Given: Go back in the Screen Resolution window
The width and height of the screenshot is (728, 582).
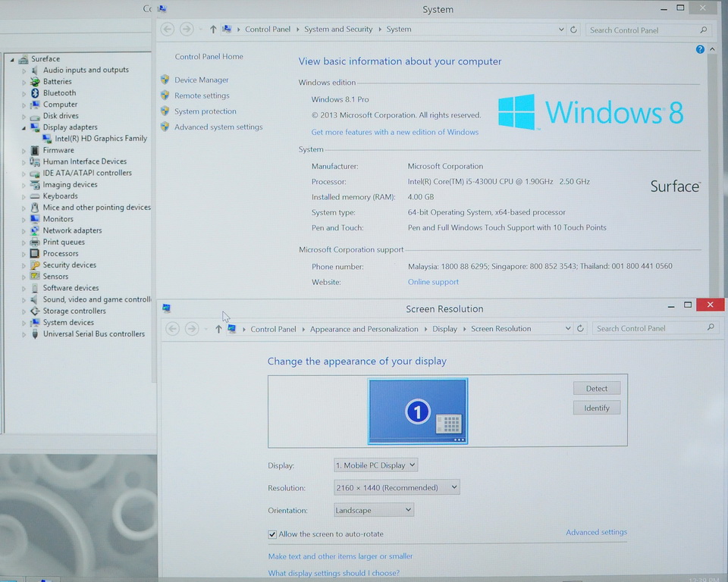Looking at the screenshot, I should pos(173,329).
